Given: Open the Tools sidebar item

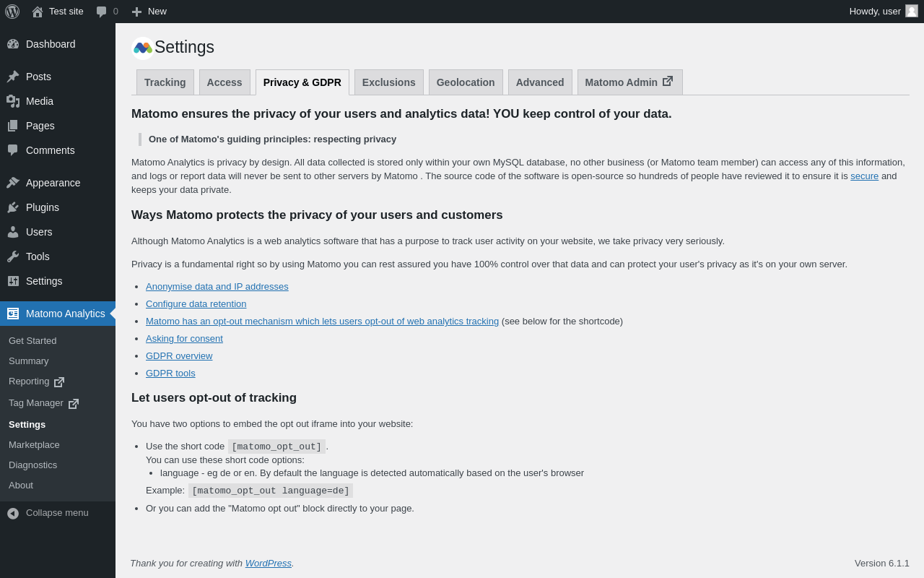Looking at the screenshot, I should pyautogui.click(x=38, y=256).
